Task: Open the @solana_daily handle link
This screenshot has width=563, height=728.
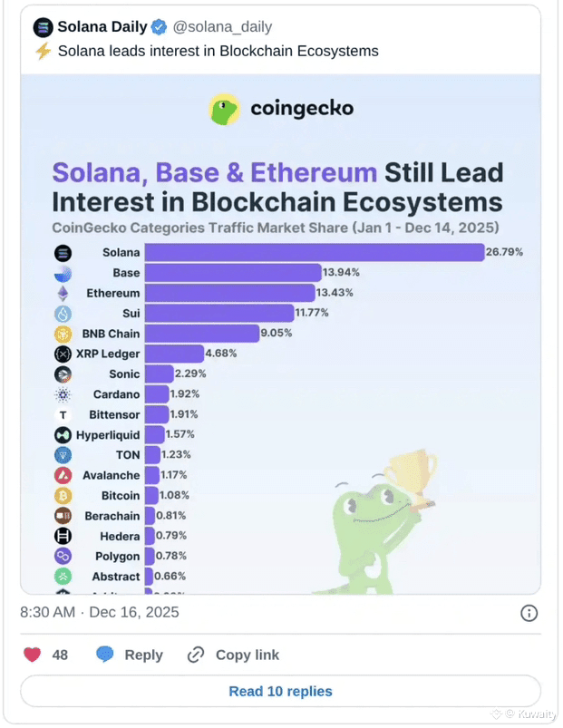Action: (222, 27)
